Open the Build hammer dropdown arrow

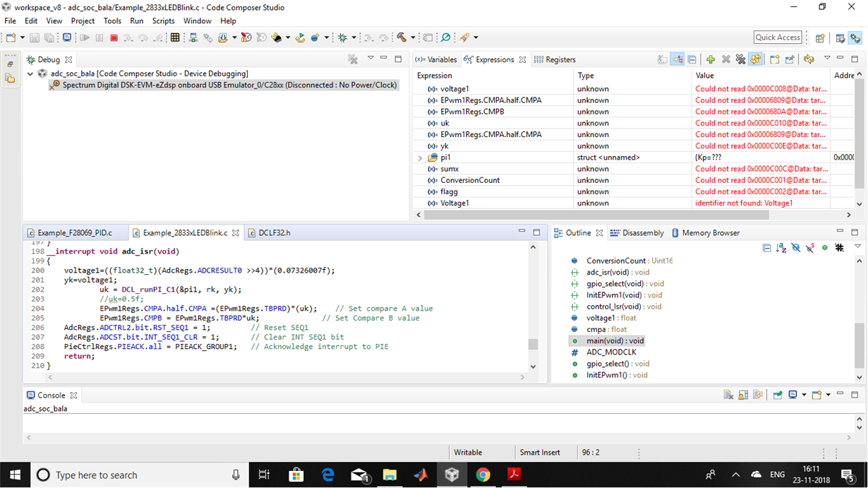pos(412,37)
